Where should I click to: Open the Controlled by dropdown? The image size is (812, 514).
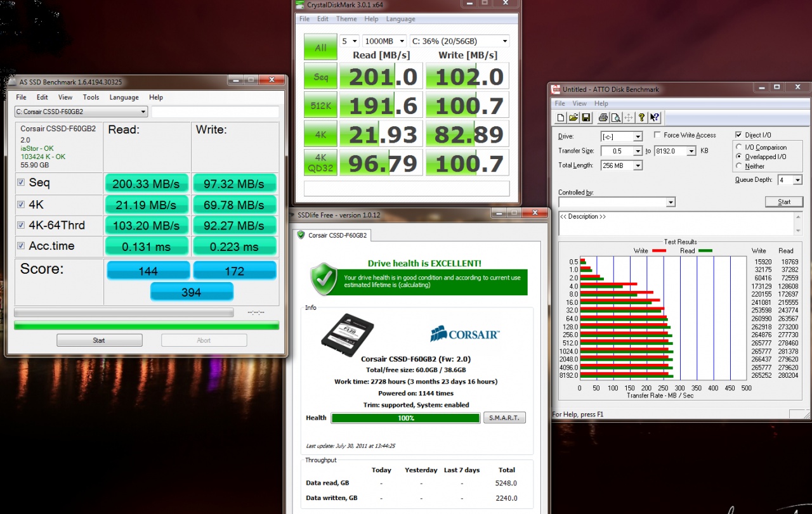pos(617,202)
